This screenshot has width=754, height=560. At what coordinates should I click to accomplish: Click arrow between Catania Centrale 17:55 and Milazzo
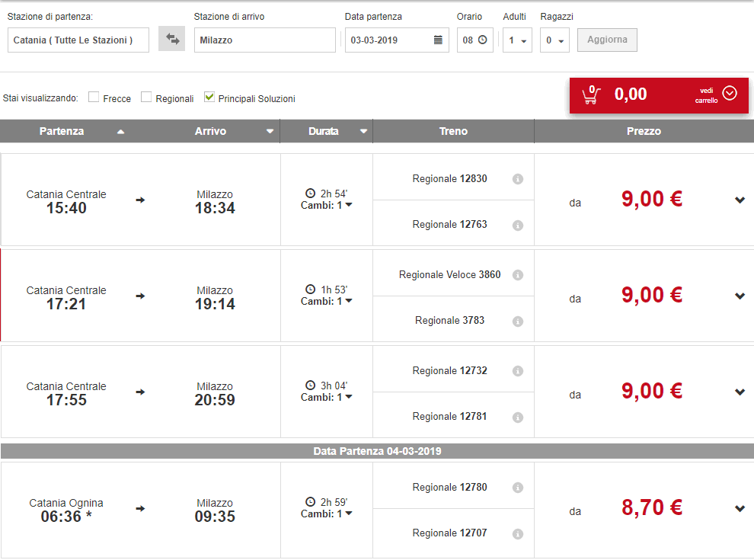(x=140, y=392)
